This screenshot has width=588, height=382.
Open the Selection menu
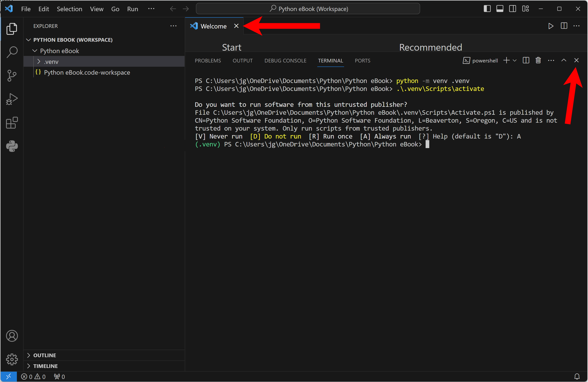[x=70, y=9]
